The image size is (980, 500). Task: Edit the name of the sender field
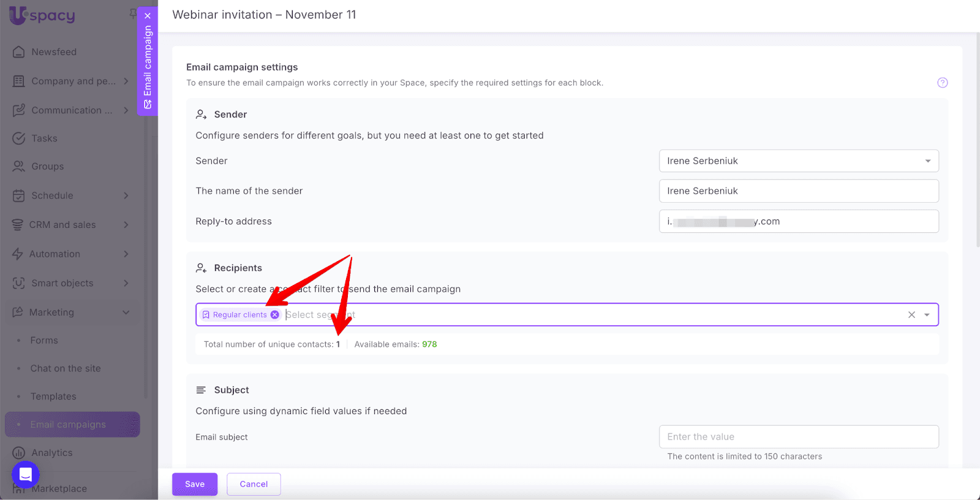point(798,191)
